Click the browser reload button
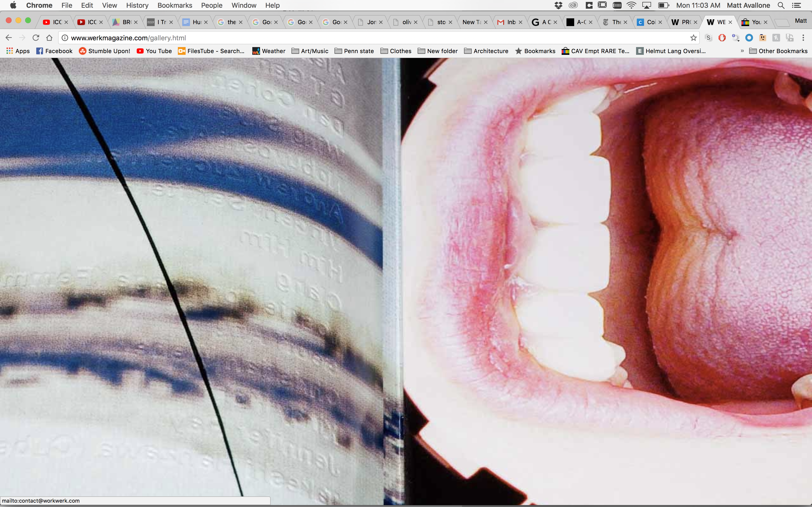The image size is (812, 507). (x=36, y=38)
